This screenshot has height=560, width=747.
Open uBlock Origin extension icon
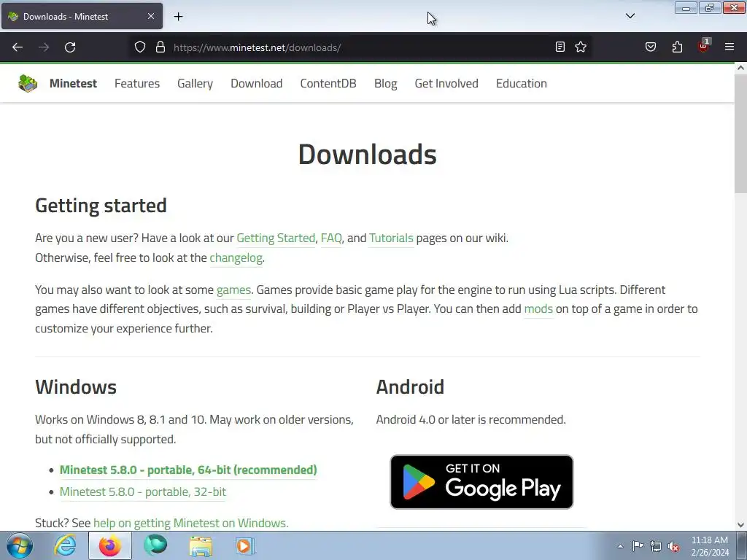704,46
